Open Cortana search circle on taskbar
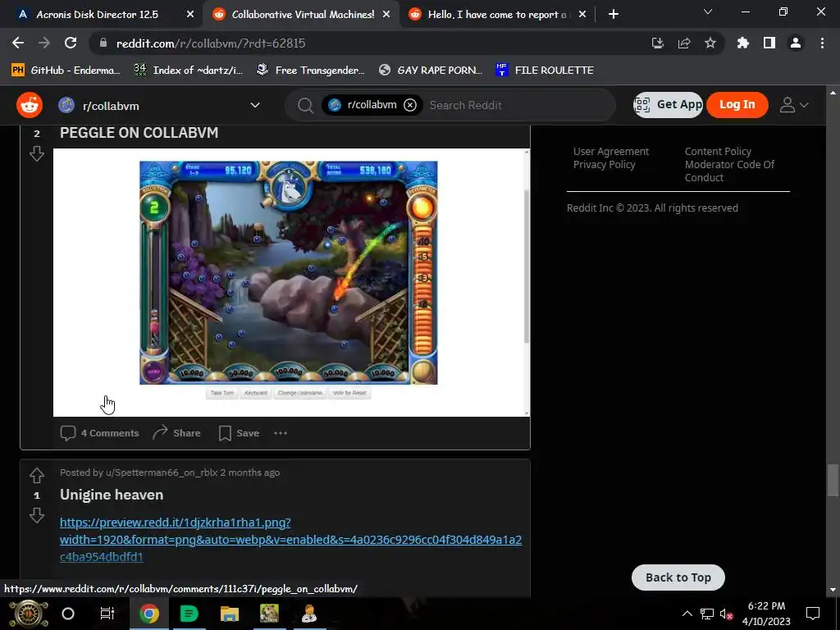840x630 pixels. 68,614
